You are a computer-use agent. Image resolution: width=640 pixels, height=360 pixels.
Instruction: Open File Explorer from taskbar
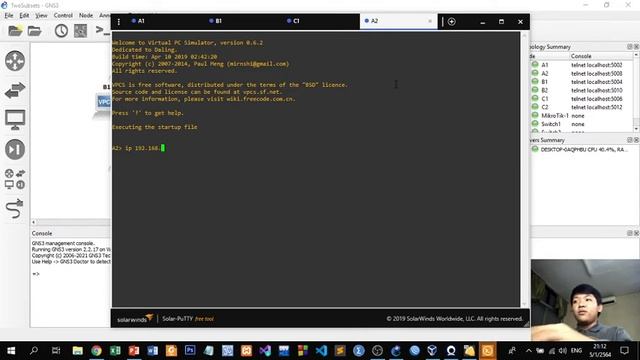[78, 351]
